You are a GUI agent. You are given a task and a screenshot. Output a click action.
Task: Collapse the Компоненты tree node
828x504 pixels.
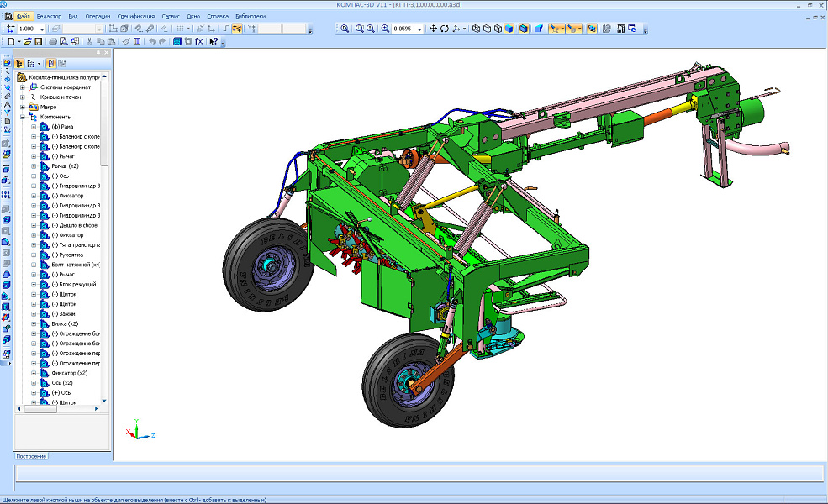click(x=22, y=117)
